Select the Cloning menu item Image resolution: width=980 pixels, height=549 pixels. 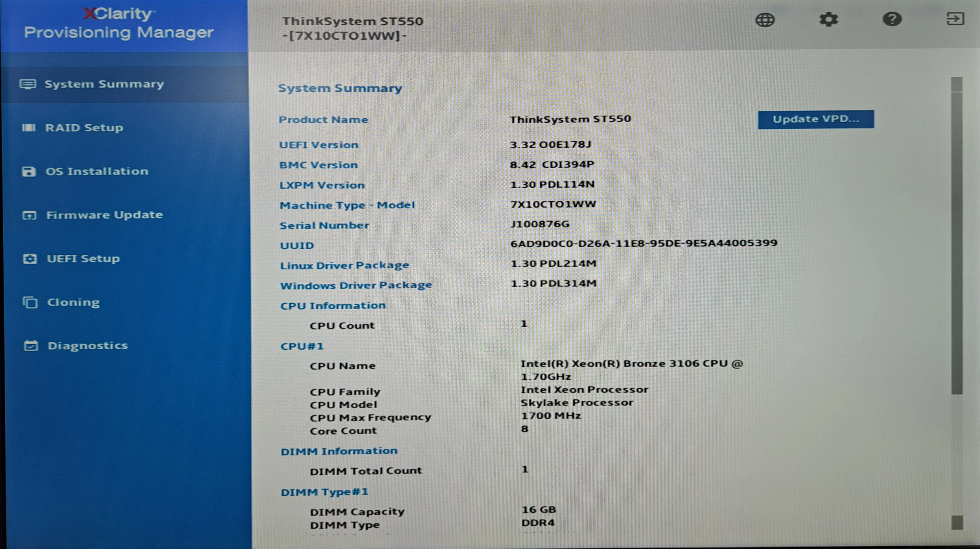coord(73,303)
